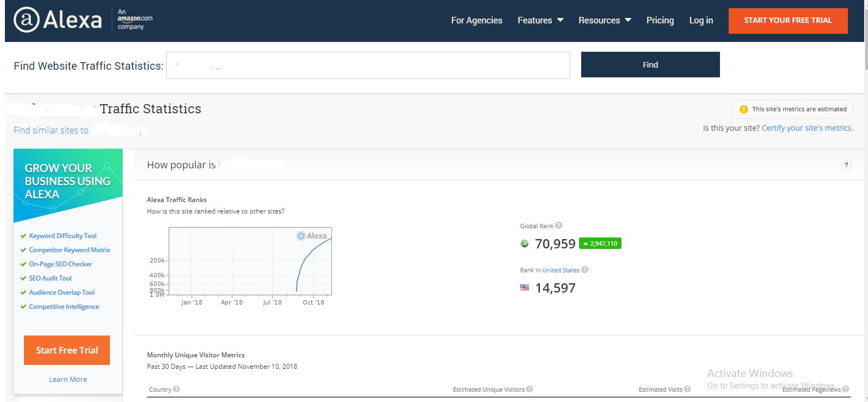868x402 pixels.
Task: Click help icon beside Rank in United States
Action: [584, 270]
